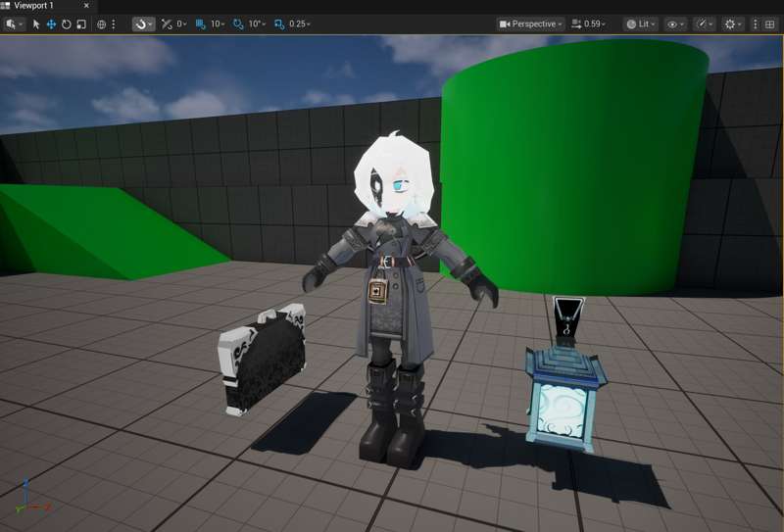Open camera speed 0.59 settings
This screenshot has height=532, width=784.
pos(589,24)
